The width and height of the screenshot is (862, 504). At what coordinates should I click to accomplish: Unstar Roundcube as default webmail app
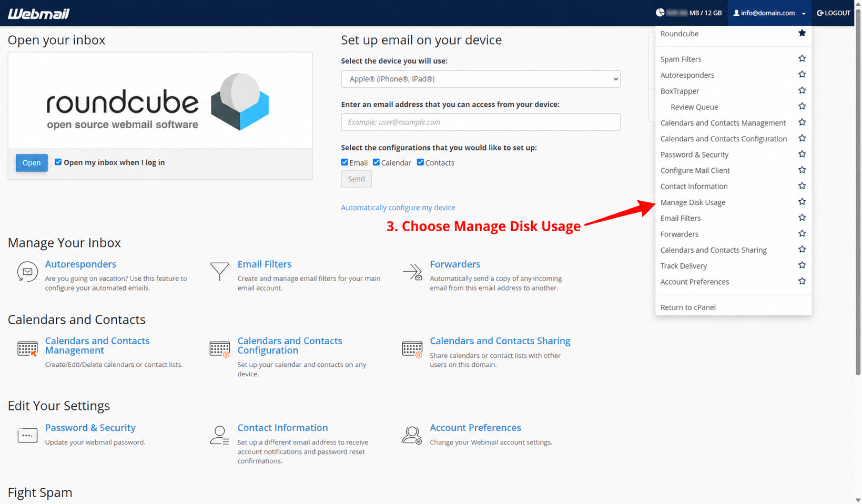pos(802,33)
